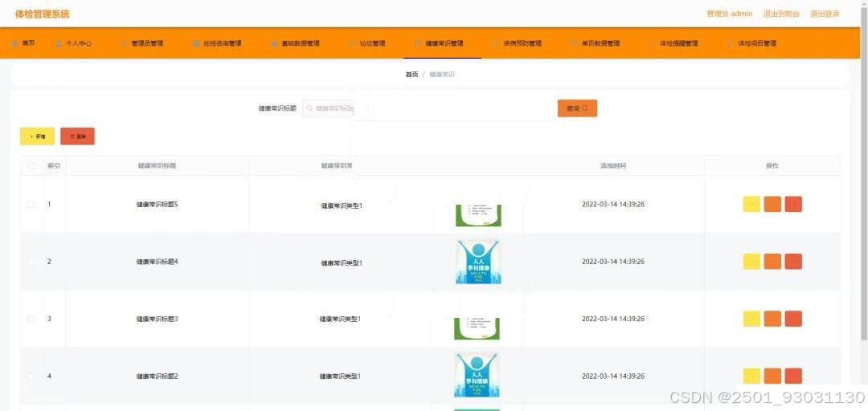The image size is (868, 411).
Task: Click the icon beside 在线咨询管理
Action: (x=195, y=43)
